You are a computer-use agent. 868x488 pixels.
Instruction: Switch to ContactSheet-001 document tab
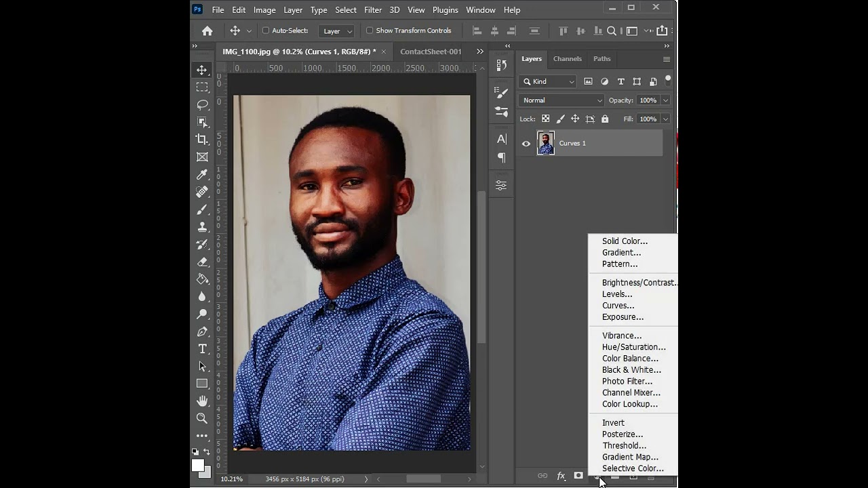(431, 52)
